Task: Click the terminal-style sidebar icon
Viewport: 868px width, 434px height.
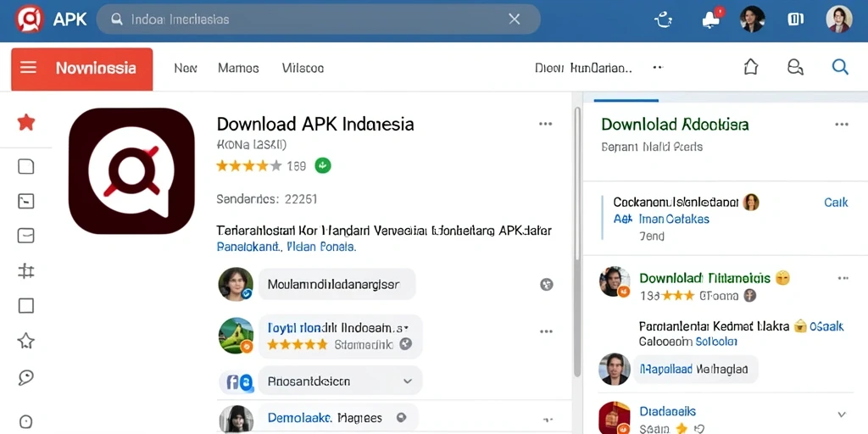Action: [26, 201]
